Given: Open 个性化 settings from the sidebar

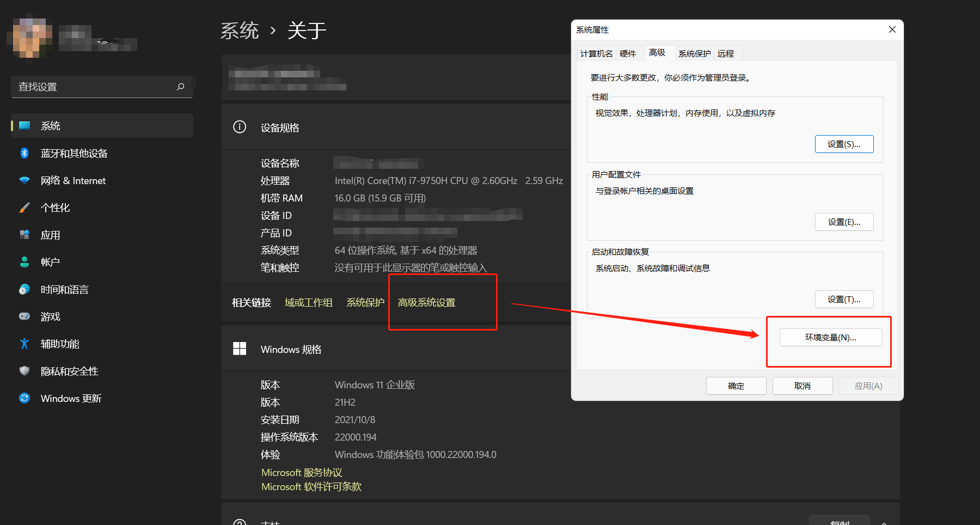Looking at the screenshot, I should (24, 207).
